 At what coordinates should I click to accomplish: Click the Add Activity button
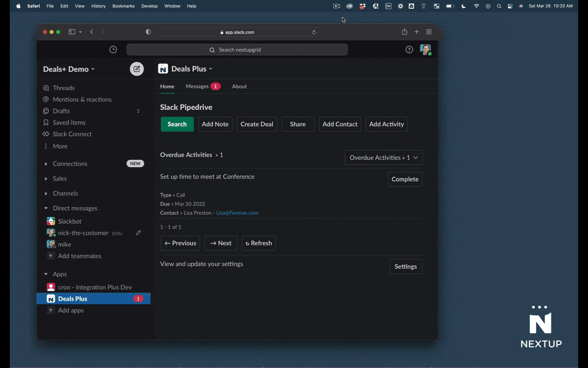coord(386,124)
